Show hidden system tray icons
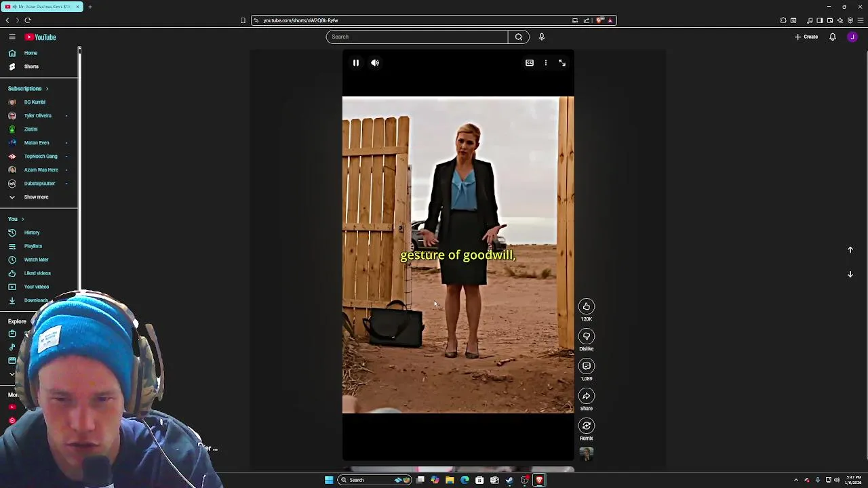This screenshot has height=488, width=868. (796, 480)
